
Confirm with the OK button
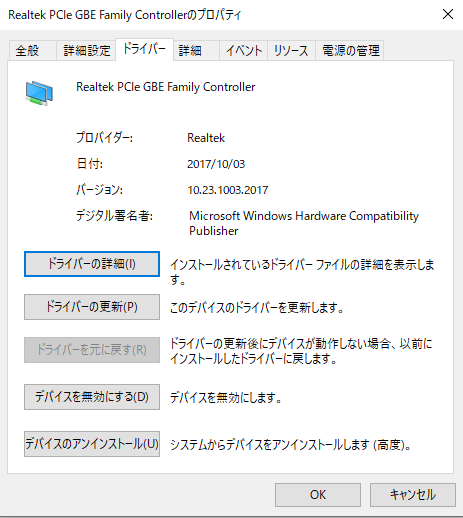click(318, 495)
